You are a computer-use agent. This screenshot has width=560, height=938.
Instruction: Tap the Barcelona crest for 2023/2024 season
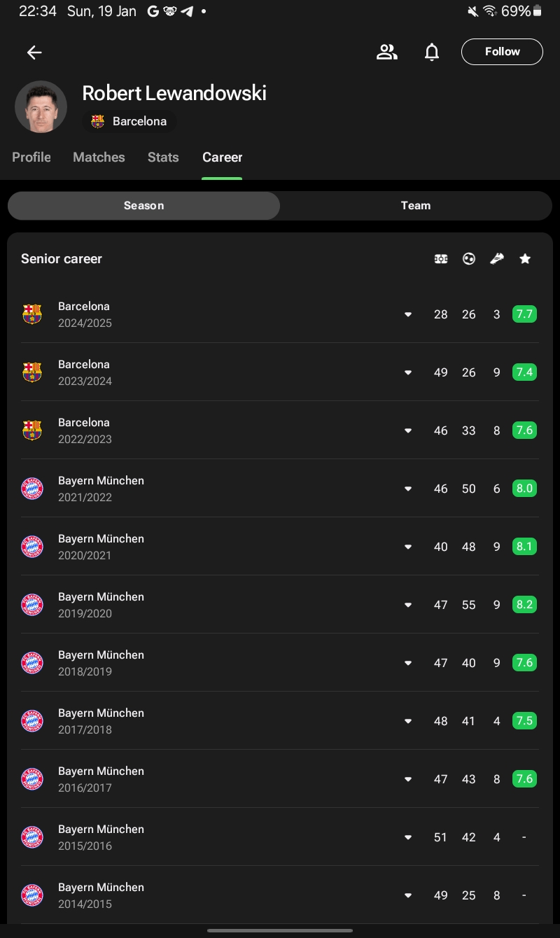pyautogui.click(x=32, y=372)
